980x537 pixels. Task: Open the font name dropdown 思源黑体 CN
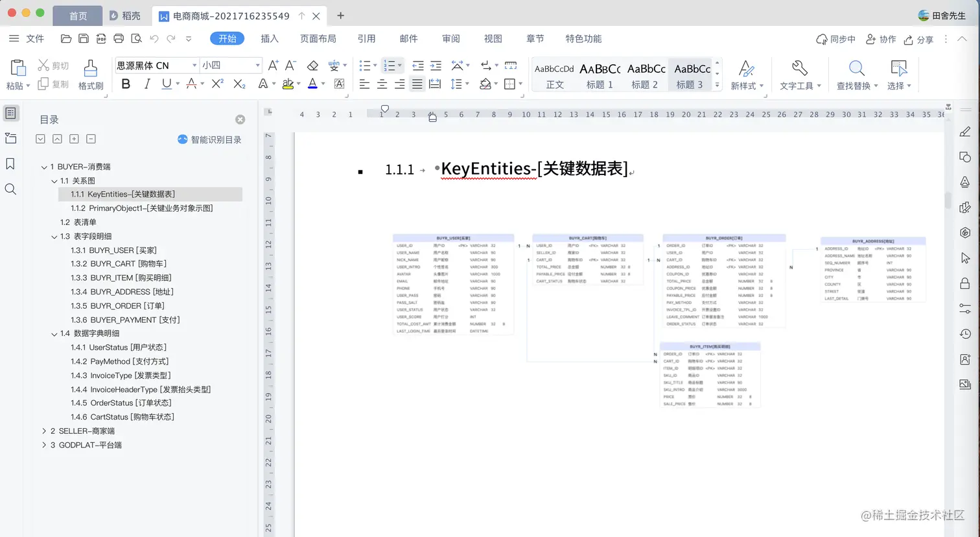pyautogui.click(x=156, y=66)
